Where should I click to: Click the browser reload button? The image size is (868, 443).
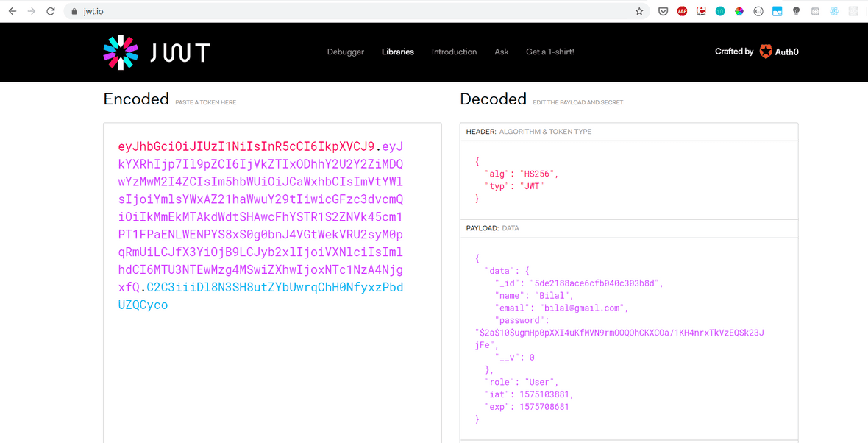click(50, 11)
